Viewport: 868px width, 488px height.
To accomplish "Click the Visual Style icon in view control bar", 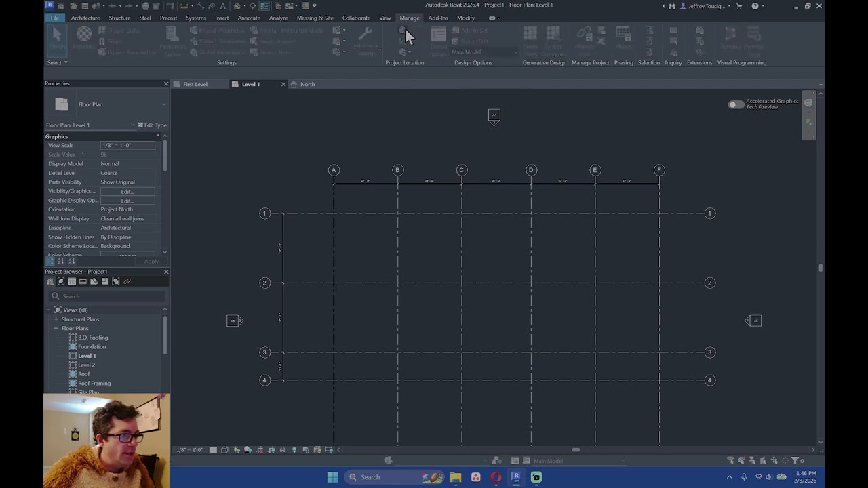I will [224, 450].
